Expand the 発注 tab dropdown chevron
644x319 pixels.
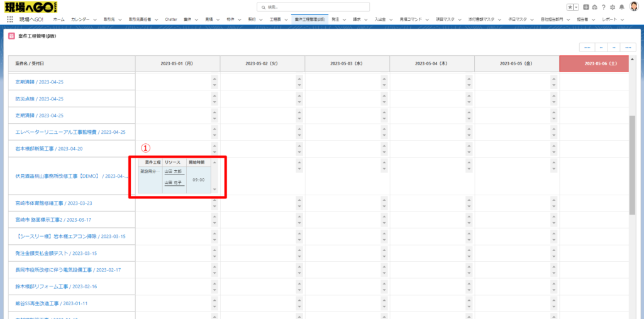[344, 19]
